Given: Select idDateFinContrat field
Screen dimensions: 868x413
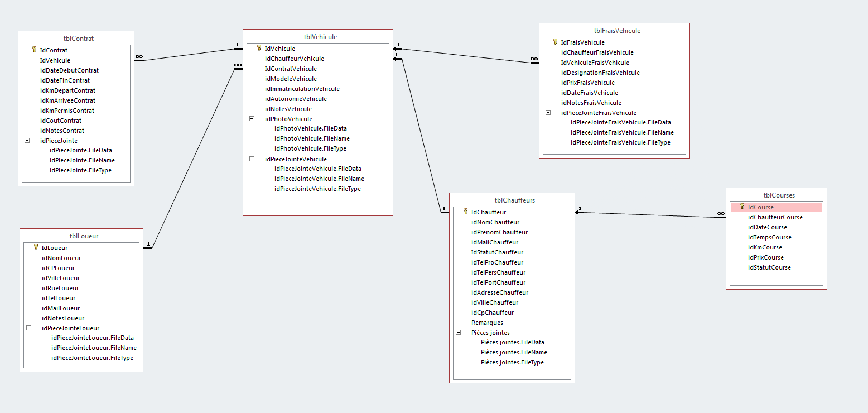Looking at the screenshot, I should tap(65, 80).
